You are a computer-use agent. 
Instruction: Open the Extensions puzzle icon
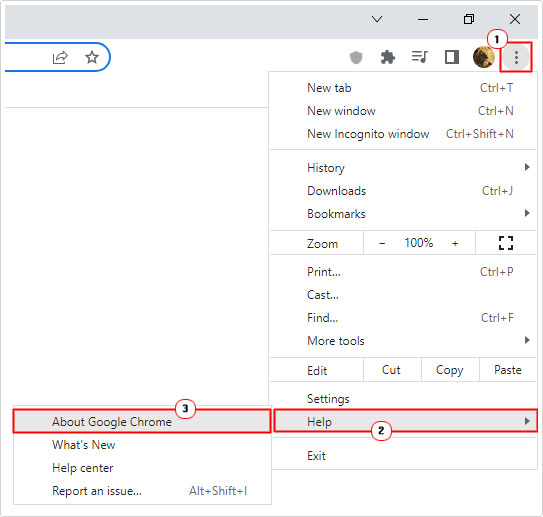(x=388, y=57)
